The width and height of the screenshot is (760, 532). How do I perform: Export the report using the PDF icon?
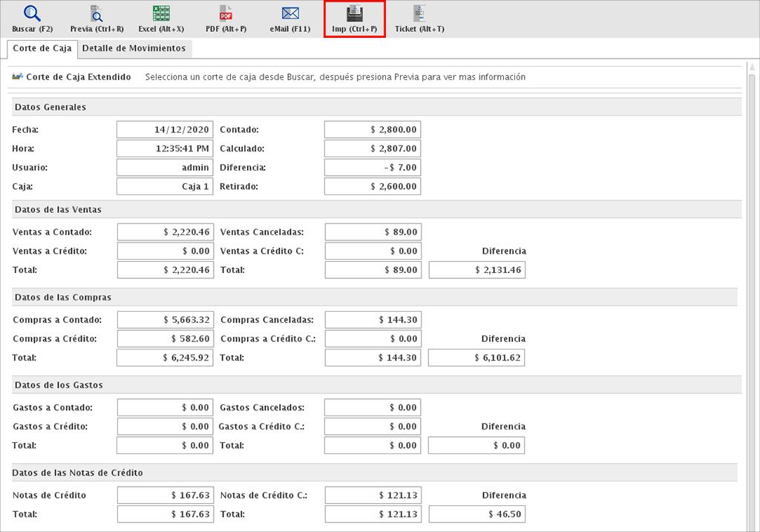coord(226,14)
